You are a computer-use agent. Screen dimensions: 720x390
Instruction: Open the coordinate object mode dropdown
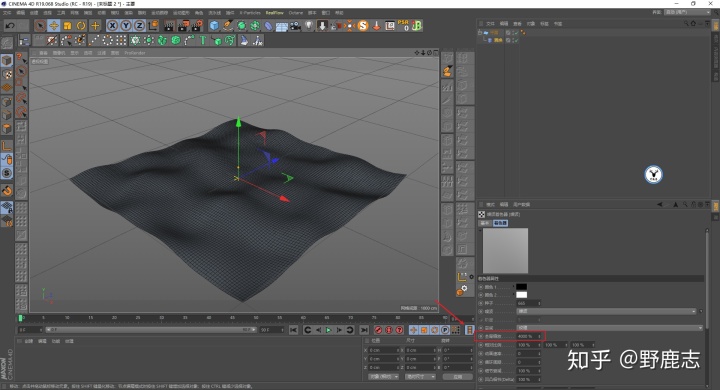tap(383, 377)
